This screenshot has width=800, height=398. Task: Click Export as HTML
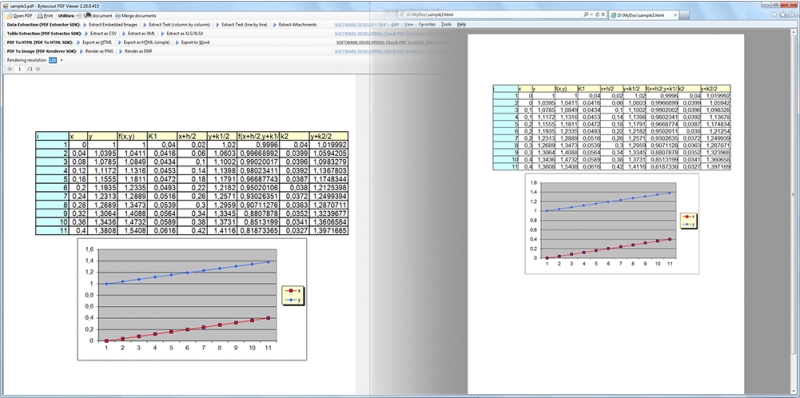(x=94, y=42)
